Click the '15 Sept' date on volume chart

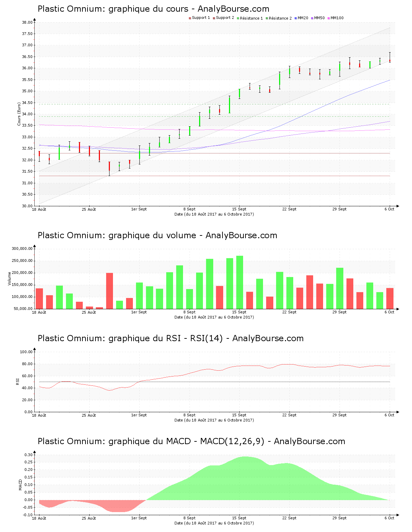point(239,312)
